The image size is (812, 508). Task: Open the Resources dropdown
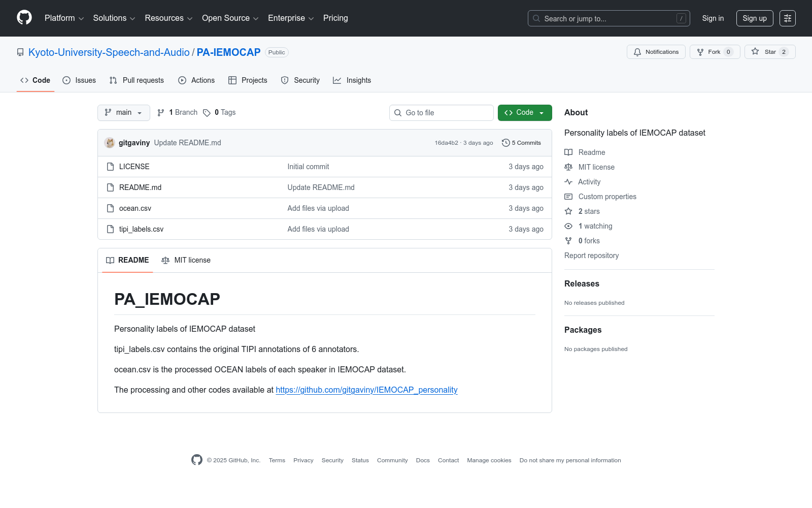pyautogui.click(x=168, y=18)
